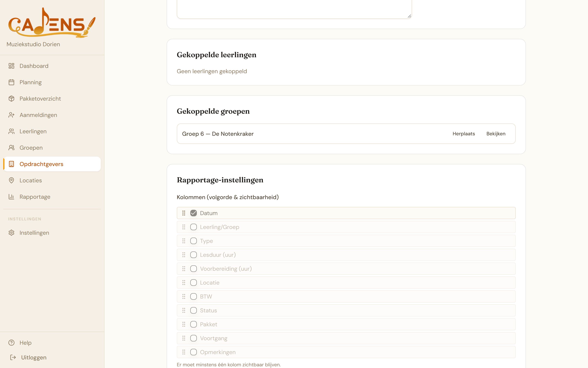Click the 'Groep 6 — De Notenkraker' text

(218, 134)
